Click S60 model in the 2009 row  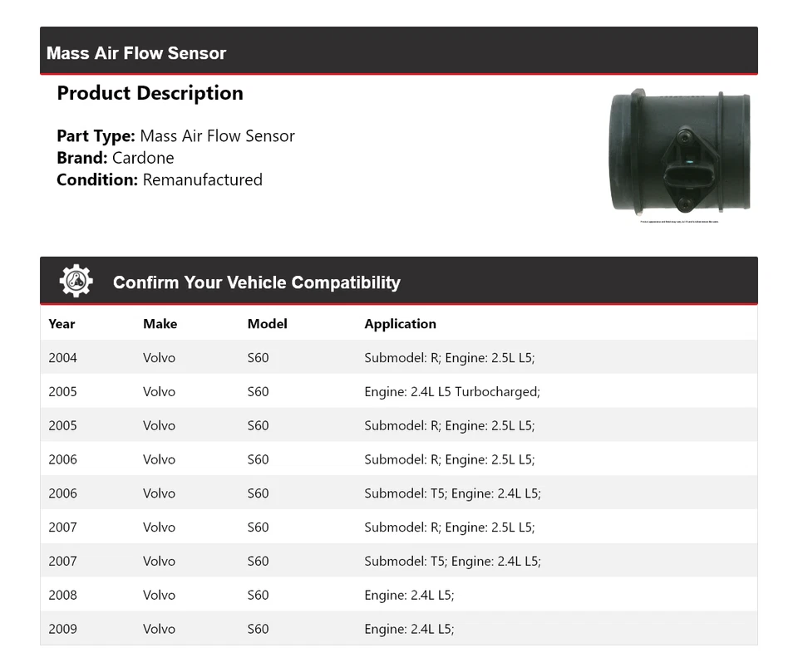click(x=258, y=629)
